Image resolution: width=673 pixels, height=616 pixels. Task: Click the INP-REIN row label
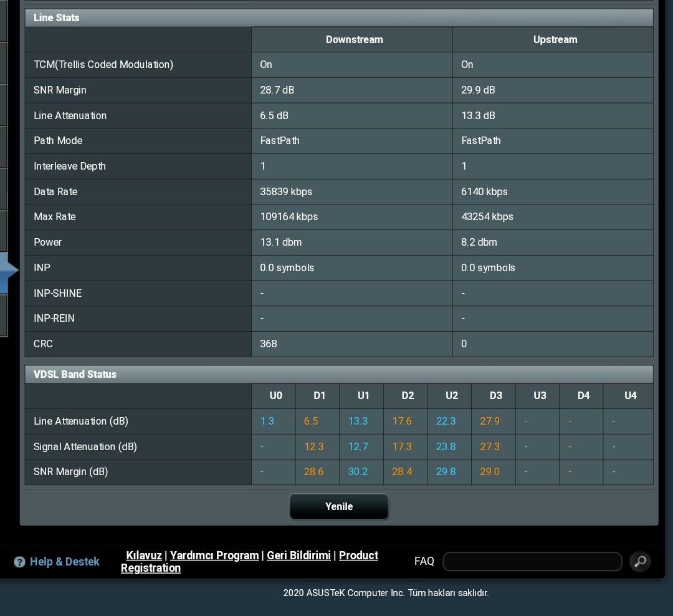(x=54, y=319)
